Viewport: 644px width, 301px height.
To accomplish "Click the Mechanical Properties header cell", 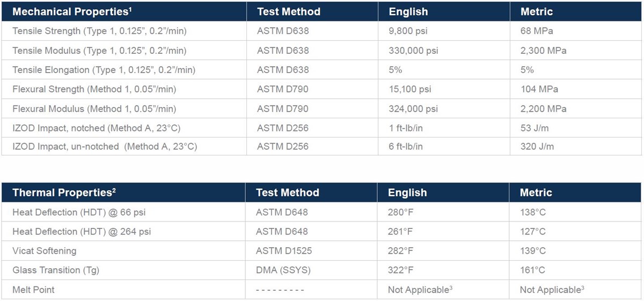I will point(124,11).
